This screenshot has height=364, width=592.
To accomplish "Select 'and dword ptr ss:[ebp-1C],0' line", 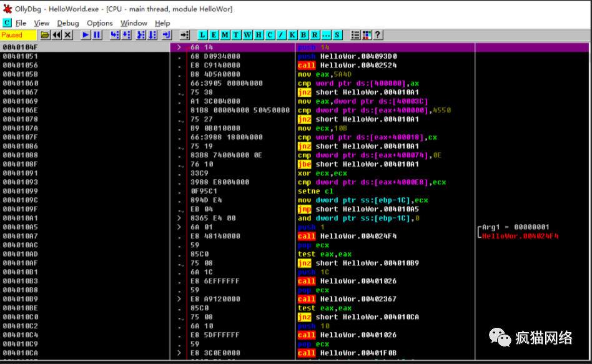I will coord(358,219).
